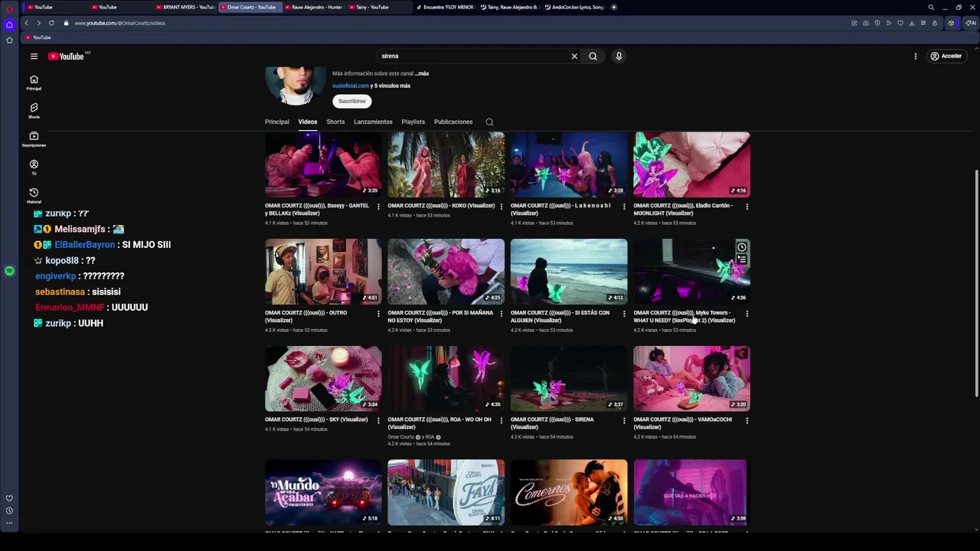
Task: Open Shorts in the left sidebar
Action: [x=34, y=111]
